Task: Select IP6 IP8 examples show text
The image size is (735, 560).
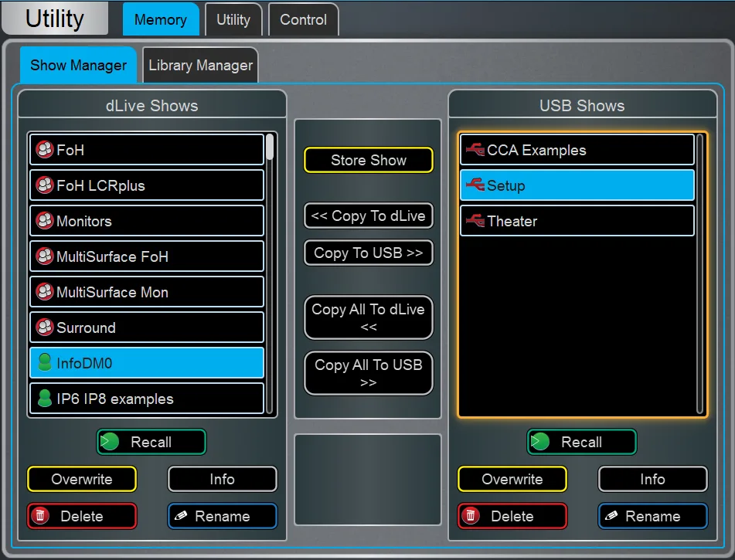Action: pos(115,399)
